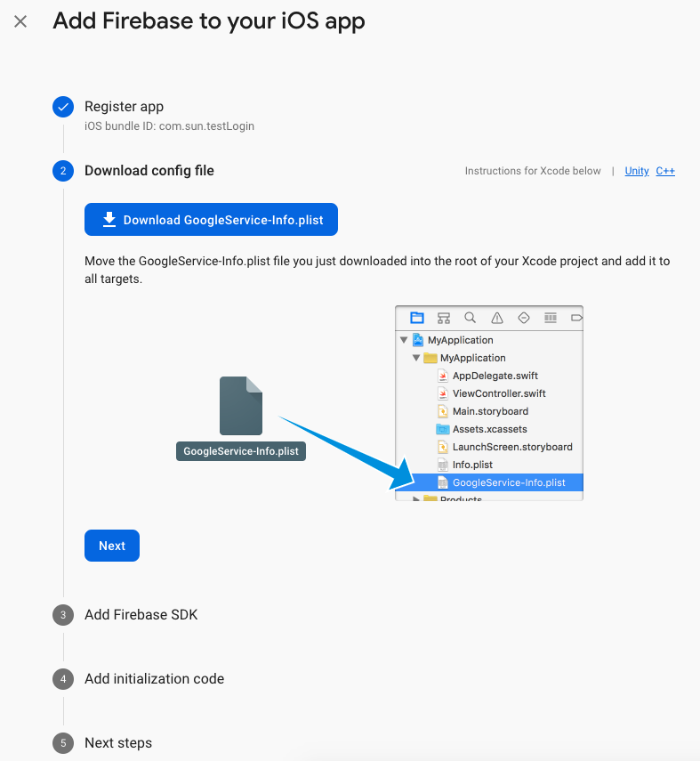700x761 pixels.
Task: Click the storyboard icon beside LaunchScreen.storyboard
Action: coord(442,447)
